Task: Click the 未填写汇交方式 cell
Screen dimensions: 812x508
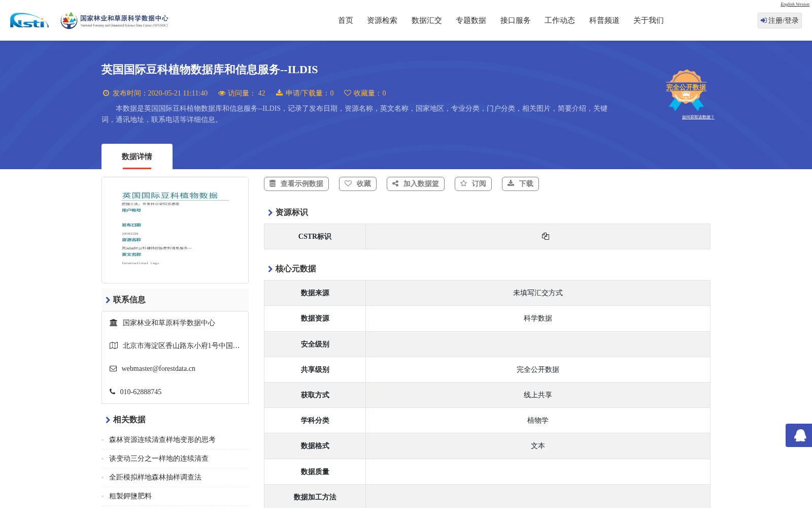Action: (x=538, y=293)
